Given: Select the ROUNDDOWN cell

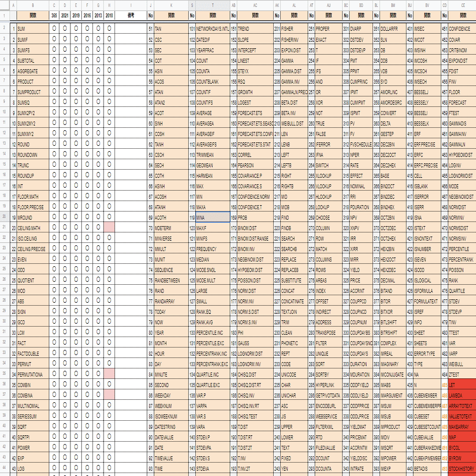Looking at the screenshot, I should click(x=33, y=155).
